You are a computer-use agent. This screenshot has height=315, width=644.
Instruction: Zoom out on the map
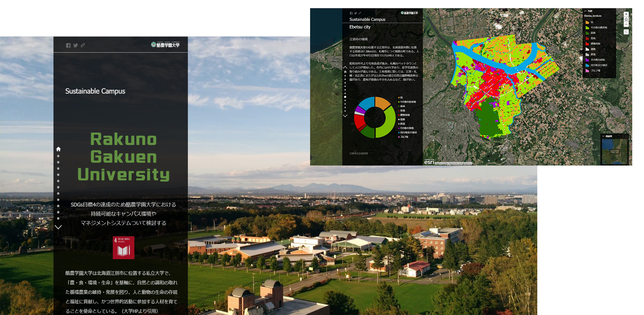(626, 24)
